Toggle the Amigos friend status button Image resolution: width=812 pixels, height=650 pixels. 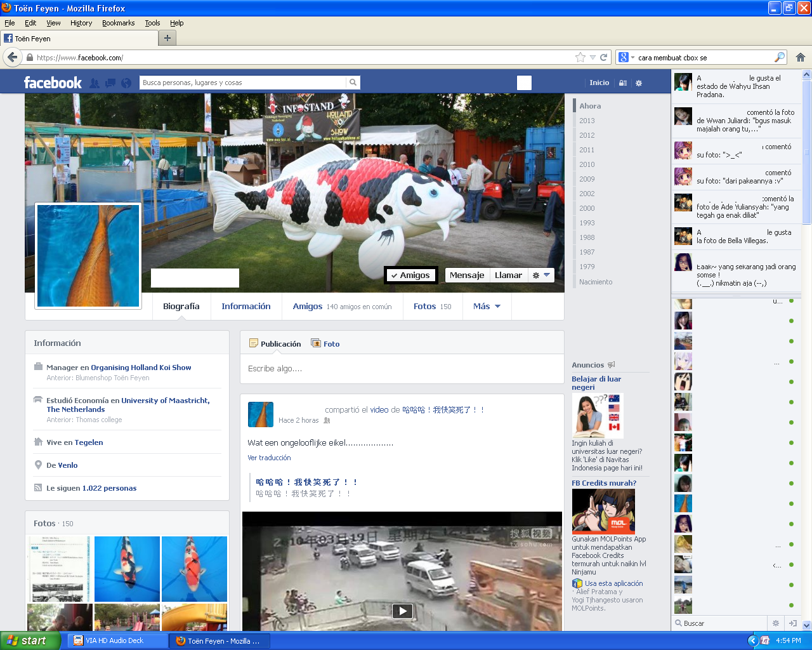pos(410,275)
